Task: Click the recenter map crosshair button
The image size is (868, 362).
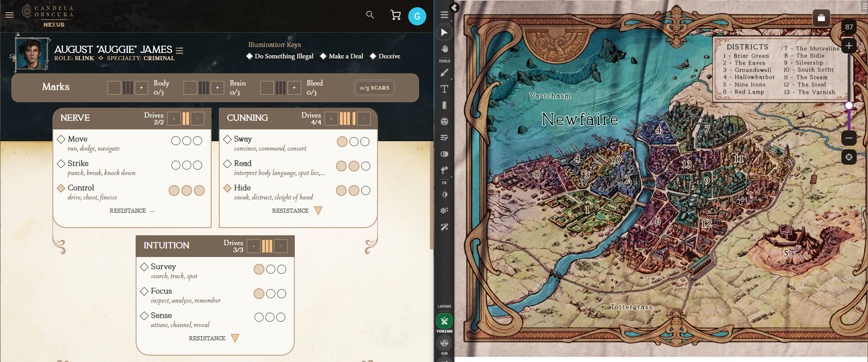Action: point(849,157)
